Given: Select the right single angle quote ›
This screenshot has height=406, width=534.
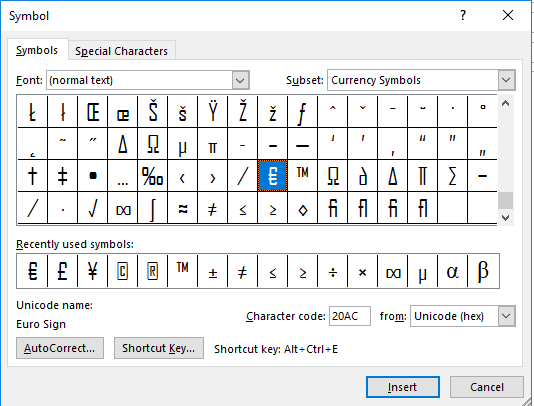Looking at the screenshot, I should pos(213,176).
